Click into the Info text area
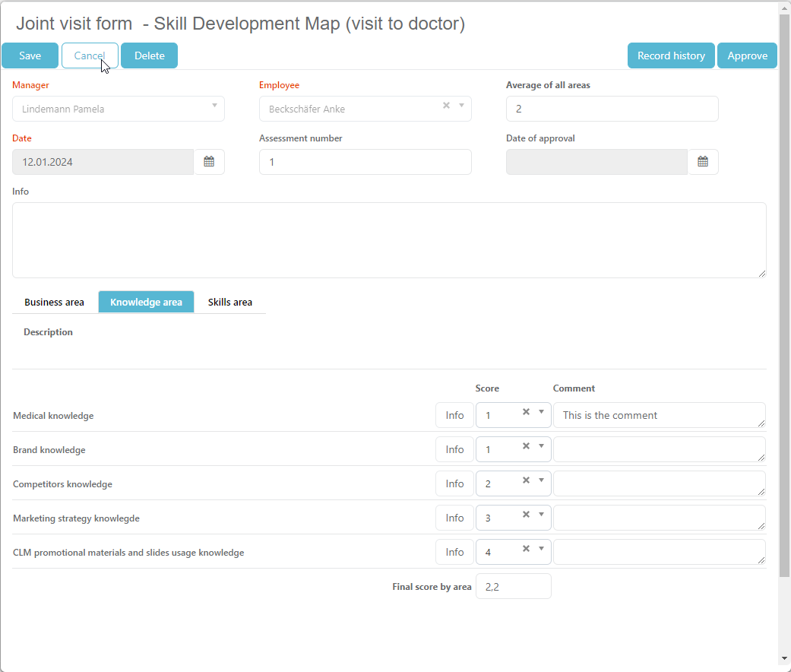The width and height of the screenshot is (791, 672). coord(389,240)
